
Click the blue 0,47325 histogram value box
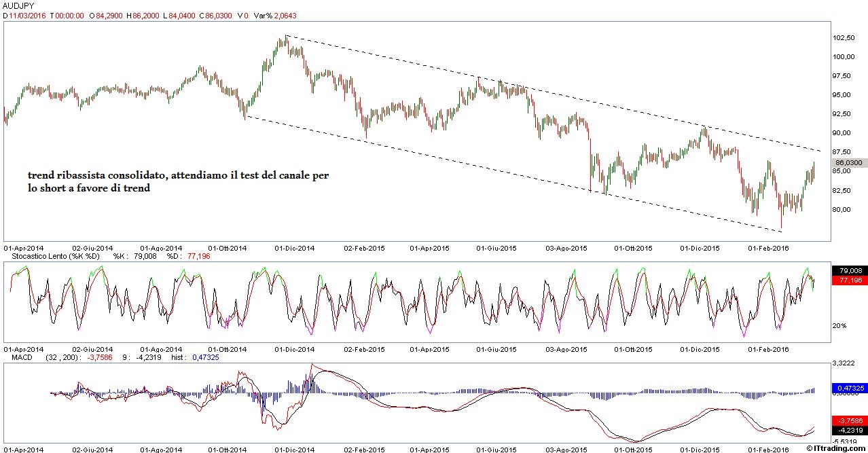click(x=847, y=388)
